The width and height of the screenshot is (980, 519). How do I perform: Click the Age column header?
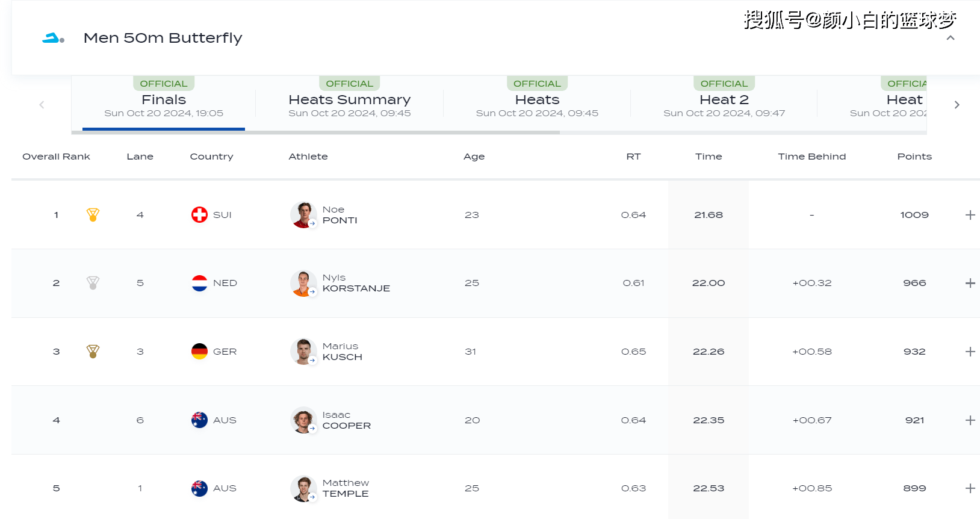pos(474,157)
